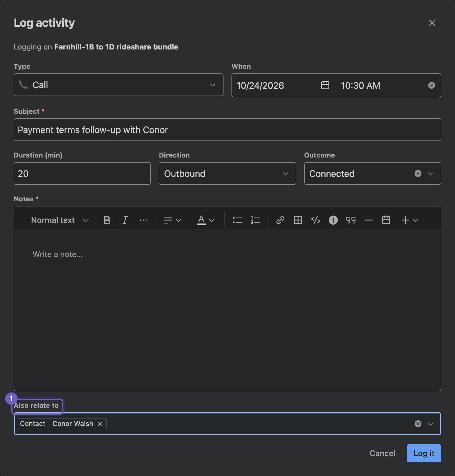Open more formatting options ellipsis
455x476 pixels.
[x=143, y=220]
